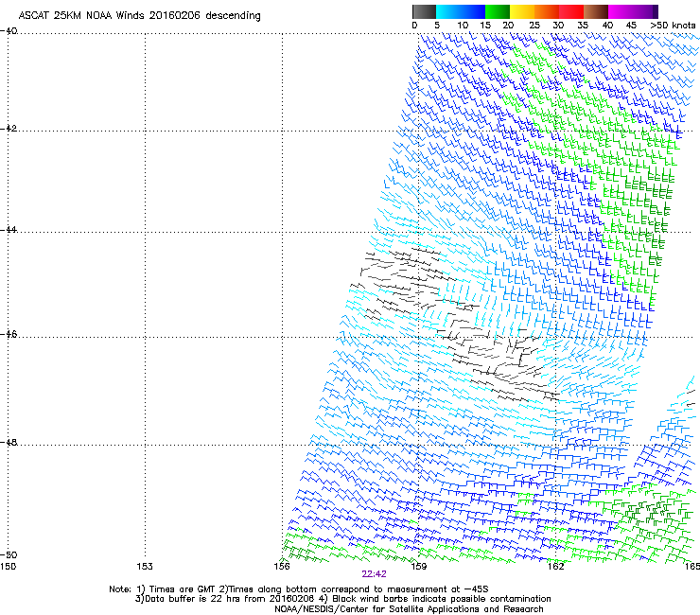700x615 pixels.
Task: Click the dark purple >50 knots swatch
Action: pyautogui.click(x=656, y=11)
